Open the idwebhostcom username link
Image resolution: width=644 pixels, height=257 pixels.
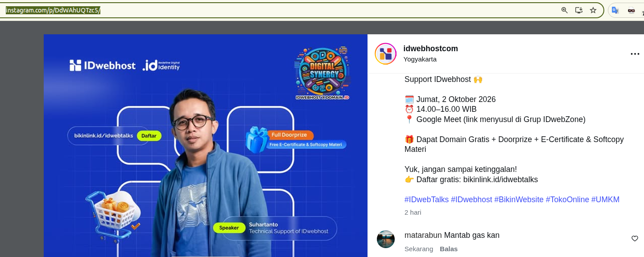coord(431,49)
